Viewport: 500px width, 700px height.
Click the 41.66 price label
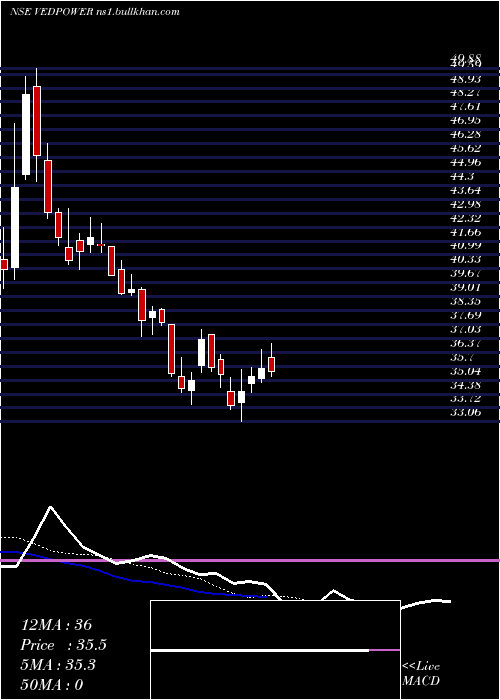(x=466, y=232)
